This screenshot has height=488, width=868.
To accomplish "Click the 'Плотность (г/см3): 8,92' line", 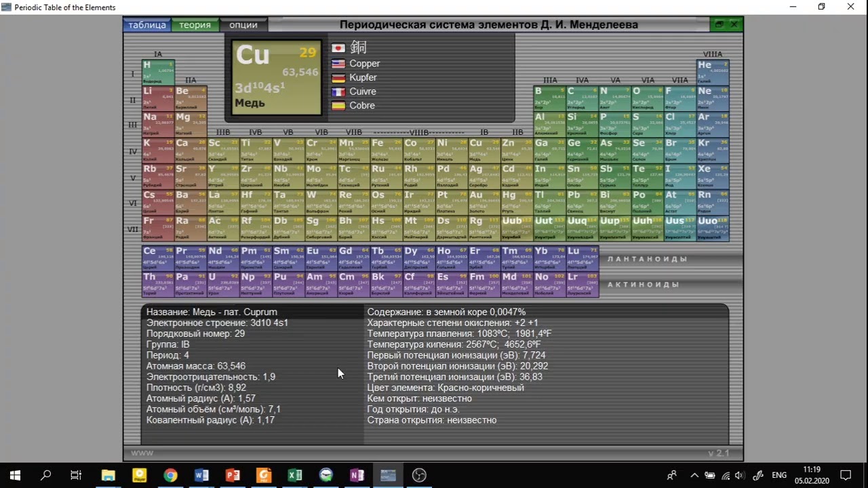I will tap(197, 388).
